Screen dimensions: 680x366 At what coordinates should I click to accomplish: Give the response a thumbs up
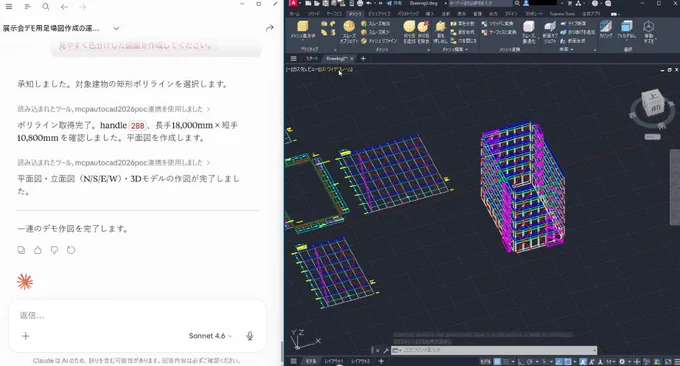click(38, 250)
